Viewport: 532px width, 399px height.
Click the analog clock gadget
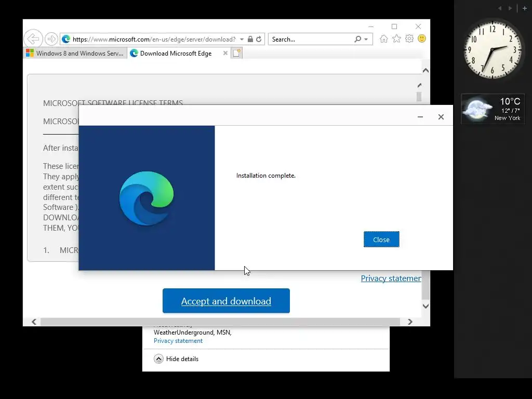(492, 49)
